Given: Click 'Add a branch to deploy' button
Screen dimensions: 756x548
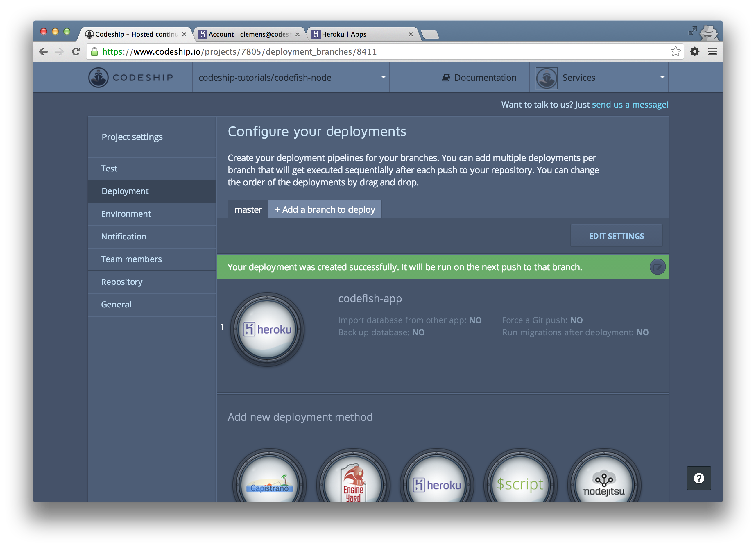Looking at the screenshot, I should coord(325,210).
